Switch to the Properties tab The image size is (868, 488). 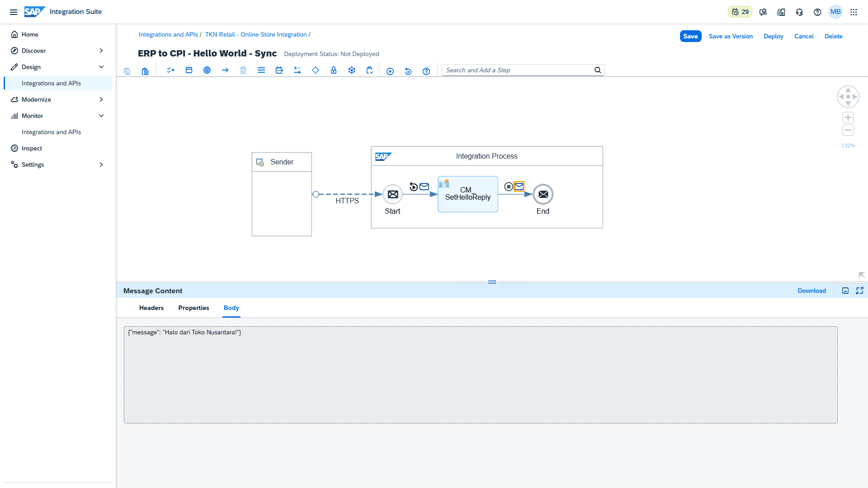(x=193, y=308)
